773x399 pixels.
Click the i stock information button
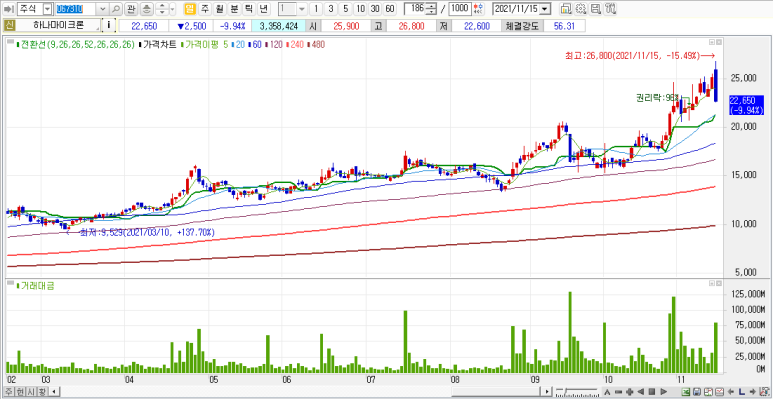[108, 26]
